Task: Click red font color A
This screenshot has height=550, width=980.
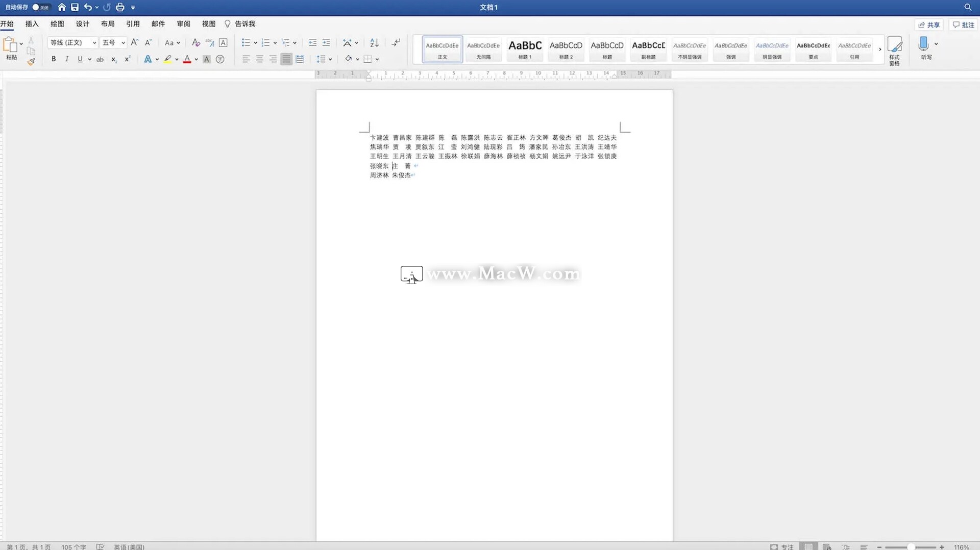Action: [x=187, y=59]
